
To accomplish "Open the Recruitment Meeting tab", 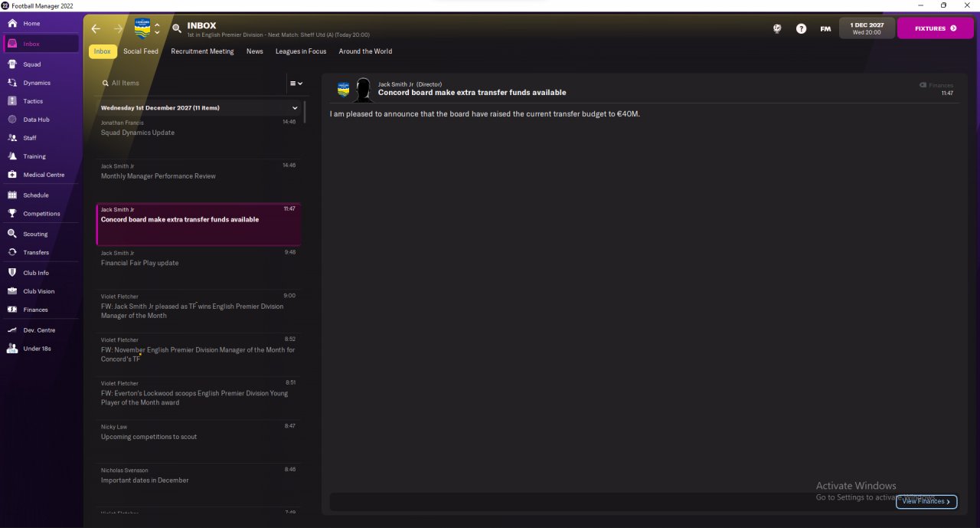I will point(202,51).
